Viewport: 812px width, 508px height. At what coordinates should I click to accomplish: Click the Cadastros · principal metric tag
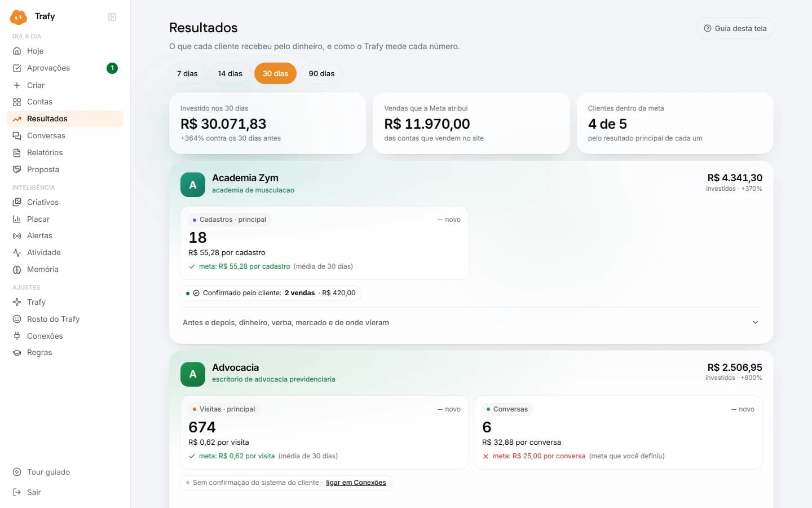tap(230, 220)
